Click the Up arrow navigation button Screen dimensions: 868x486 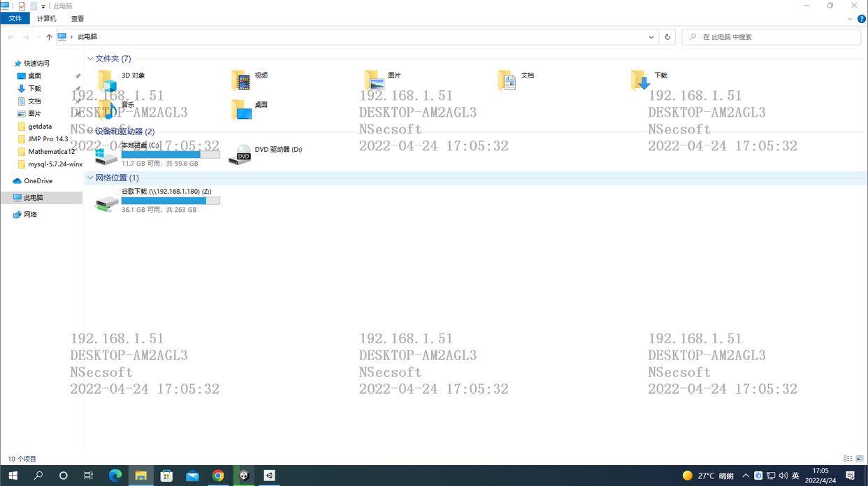tap(49, 37)
